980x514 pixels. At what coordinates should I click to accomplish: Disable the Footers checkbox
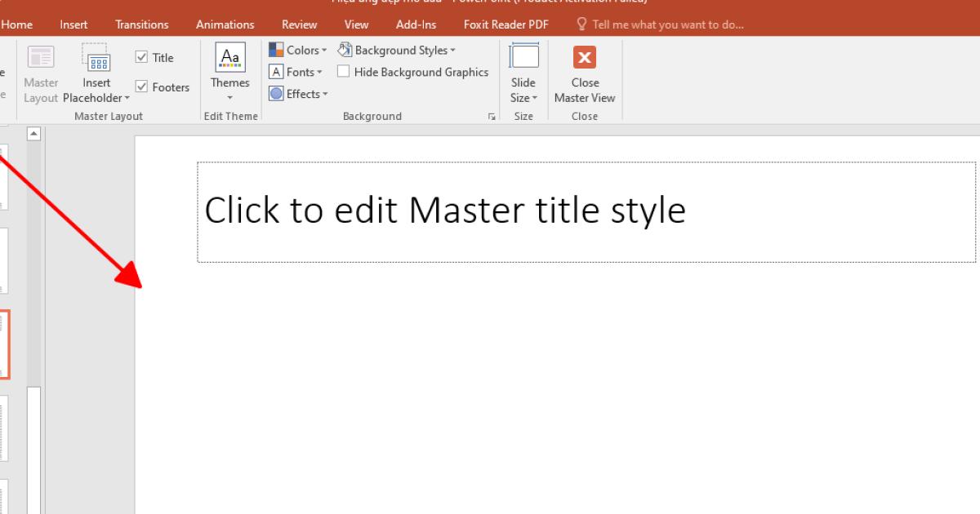pyautogui.click(x=142, y=86)
